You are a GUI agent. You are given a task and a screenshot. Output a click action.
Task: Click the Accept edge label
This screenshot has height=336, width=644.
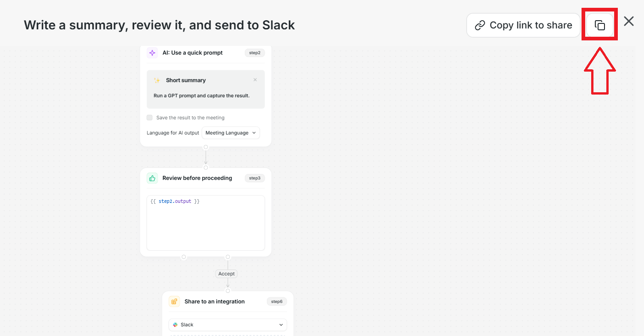pyautogui.click(x=226, y=274)
